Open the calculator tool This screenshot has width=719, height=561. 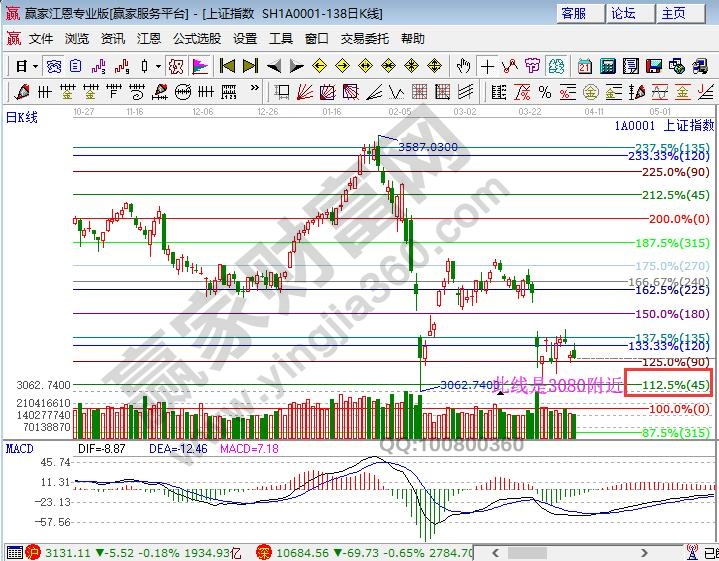coord(607,66)
